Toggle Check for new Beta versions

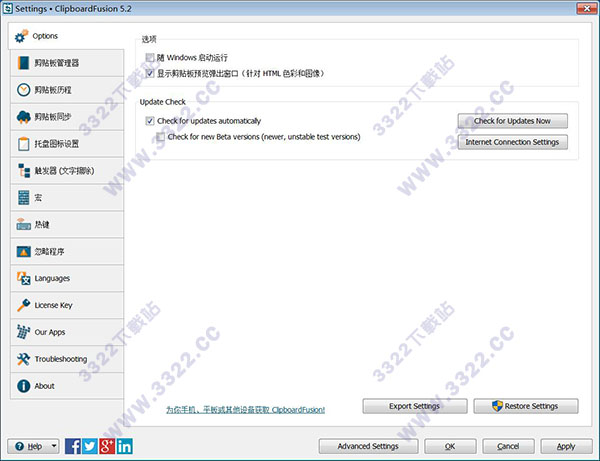tap(160, 137)
